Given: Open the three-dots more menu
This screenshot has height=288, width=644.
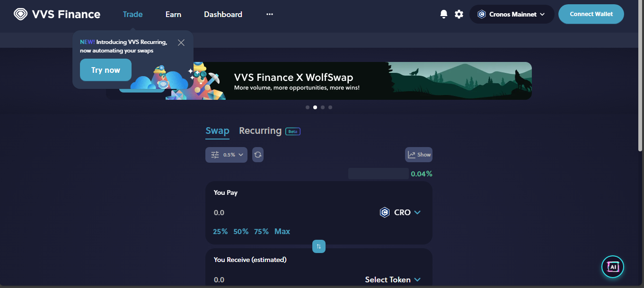Looking at the screenshot, I should 270,14.
